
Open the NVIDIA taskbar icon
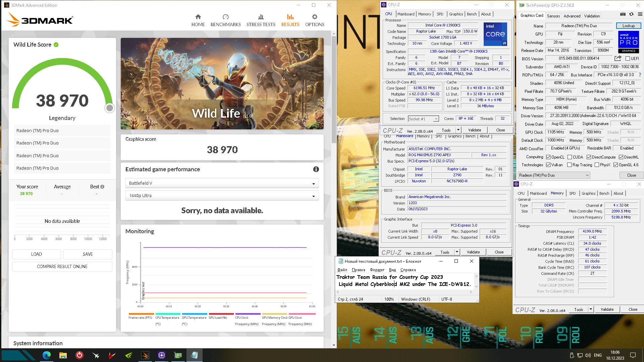coord(129,355)
